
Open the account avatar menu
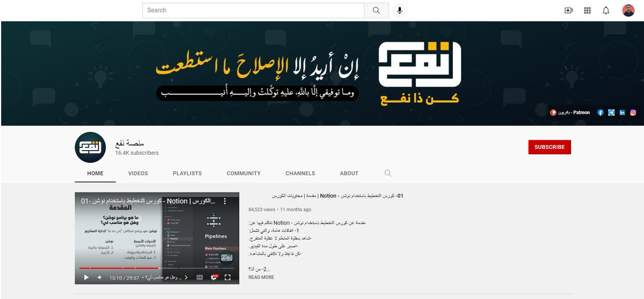[x=628, y=10]
